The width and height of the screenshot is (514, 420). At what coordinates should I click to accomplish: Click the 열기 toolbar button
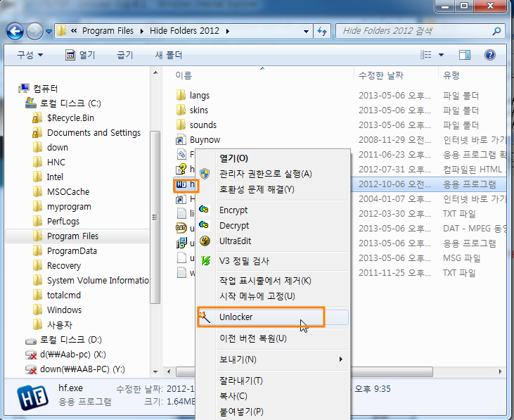pyautogui.click(x=80, y=55)
